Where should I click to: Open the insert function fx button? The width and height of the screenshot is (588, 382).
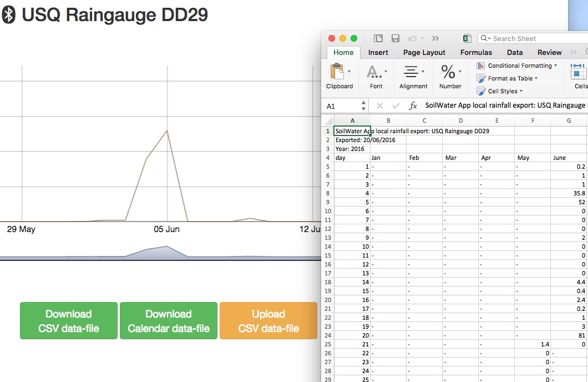pyautogui.click(x=413, y=106)
